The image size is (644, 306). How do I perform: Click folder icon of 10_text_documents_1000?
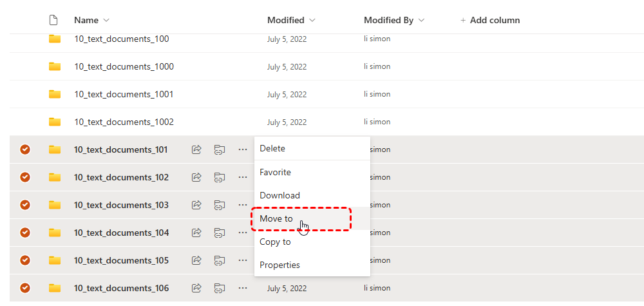55,66
